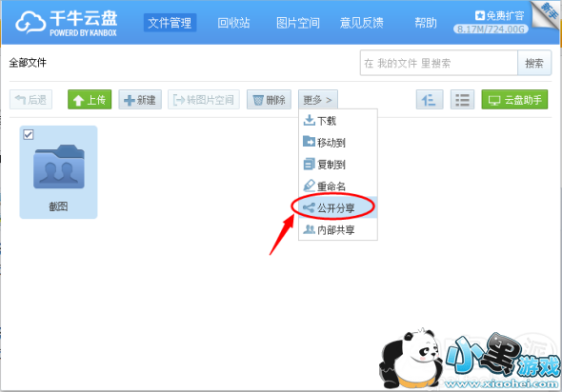This screenshot has width=562, height=392.
Task: Open the 回收站 recycle bin tab
Action: click(x=233, y=23)
